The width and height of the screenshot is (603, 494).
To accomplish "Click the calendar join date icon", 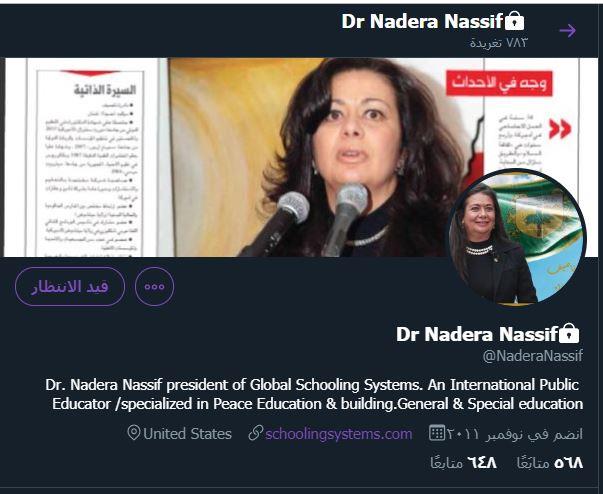I will coord(437,433).
